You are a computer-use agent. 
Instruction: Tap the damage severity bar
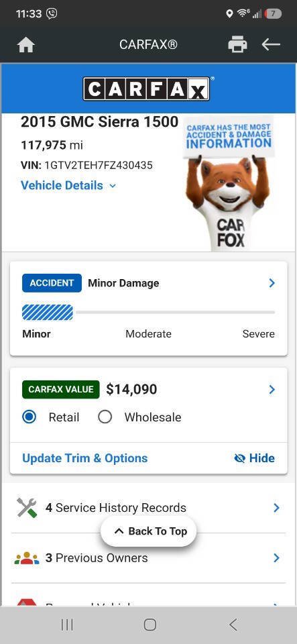[149, 313]
